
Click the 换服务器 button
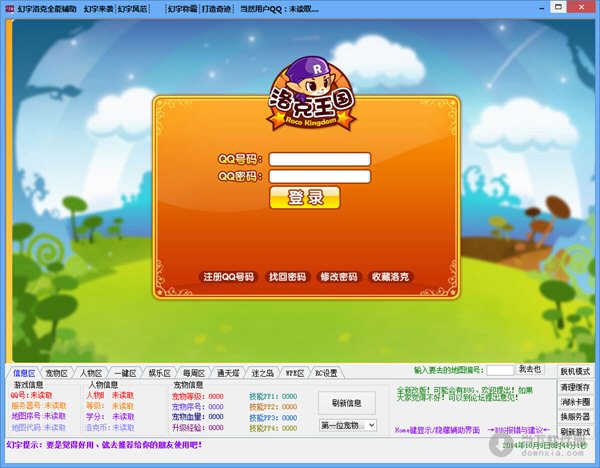coord(575,416)
